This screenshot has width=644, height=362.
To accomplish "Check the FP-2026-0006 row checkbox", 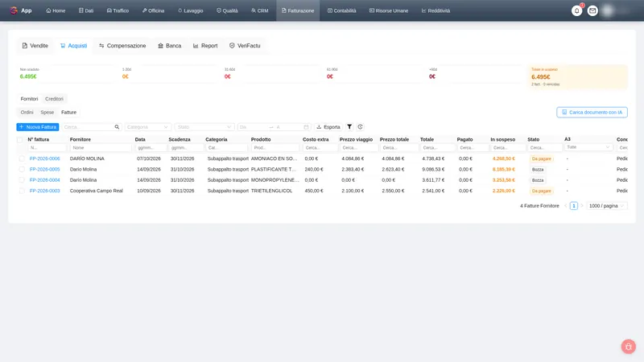I will tap(22, 158).
